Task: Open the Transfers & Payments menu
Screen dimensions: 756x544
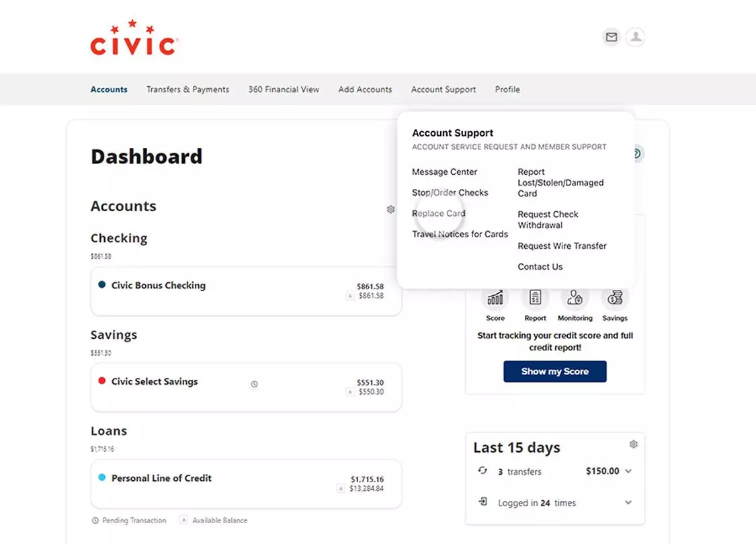Action: (x=187, y=89)
